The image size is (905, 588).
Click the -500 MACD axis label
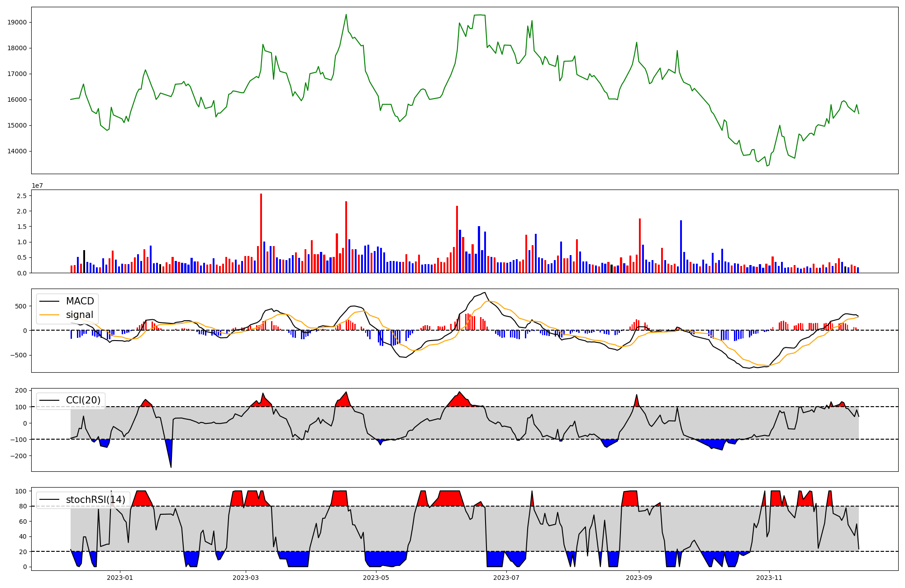tap(18, 355)
